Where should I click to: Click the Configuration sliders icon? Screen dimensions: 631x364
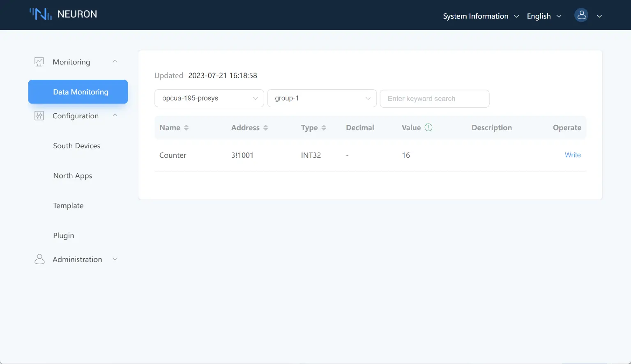coord(39,115)
